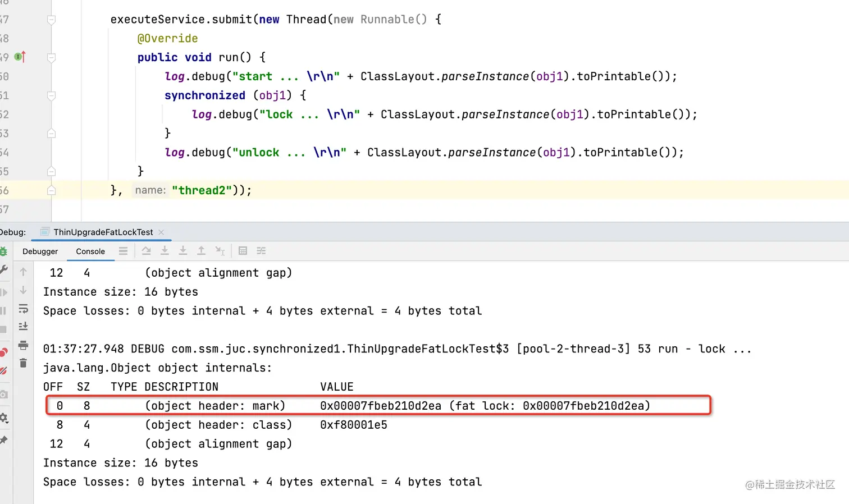Image resolution: width=849 pixels, height=504 pixels.
Task: Click the Step Out up-arrow icon
Action: click(201, 251)
